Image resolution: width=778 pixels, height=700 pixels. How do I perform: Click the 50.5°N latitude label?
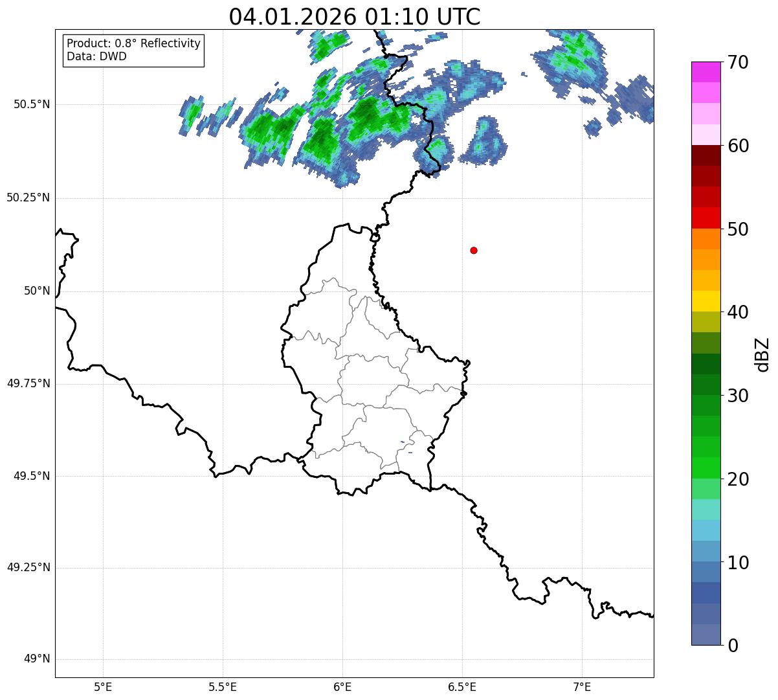coord(32,104)
